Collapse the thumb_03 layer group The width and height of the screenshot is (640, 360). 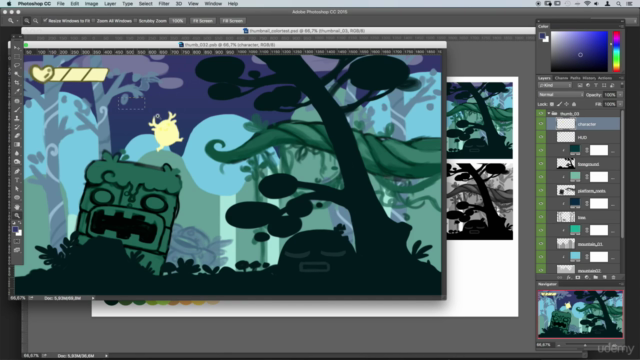(549, 113)
